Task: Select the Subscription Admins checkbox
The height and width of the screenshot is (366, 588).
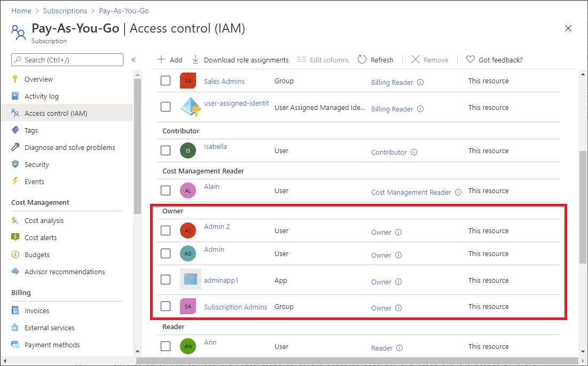Action: click(x=166, y=306)
